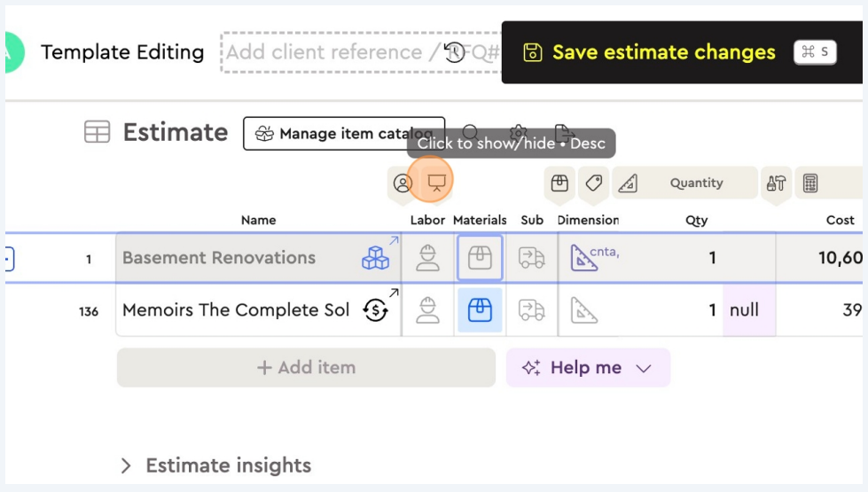868x492 pixels.
Task: Click the paint roller tools icon
Action: tap(776, 184)
